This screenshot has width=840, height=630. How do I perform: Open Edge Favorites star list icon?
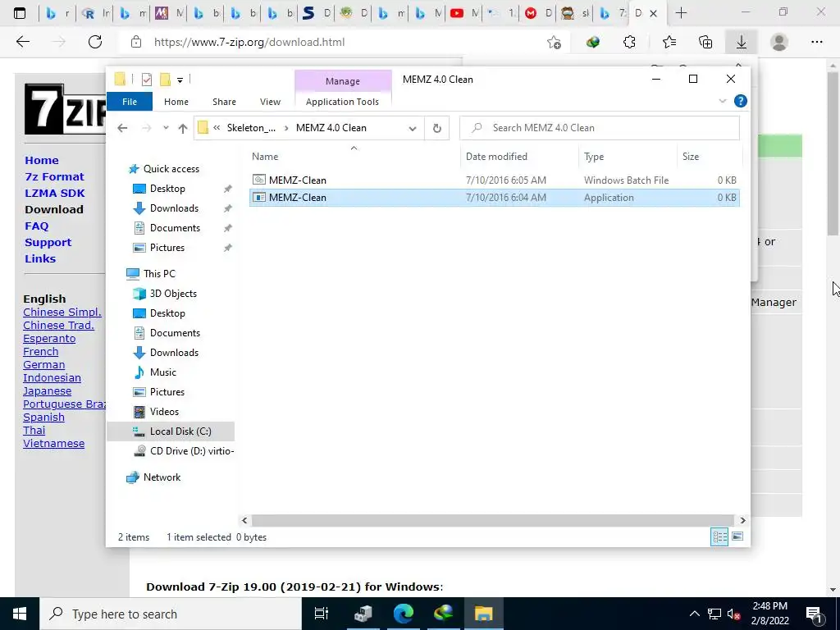coord(669,42)
